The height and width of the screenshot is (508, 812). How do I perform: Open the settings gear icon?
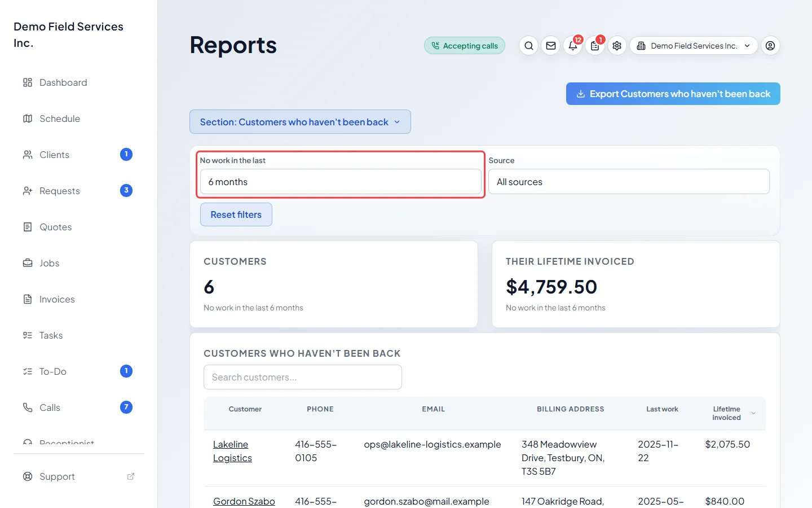point(617,46)
